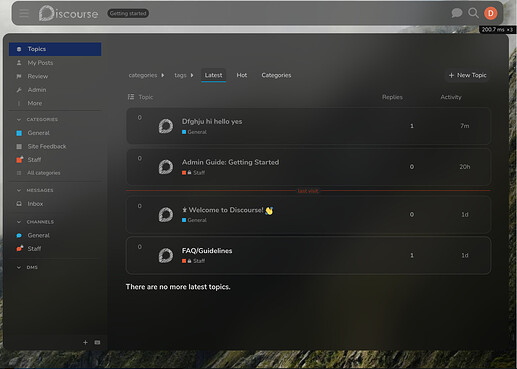Screen dimensions: 517x369
Task: Click the plus icon at sidebar bottom
Action: (x=85, y=342)
